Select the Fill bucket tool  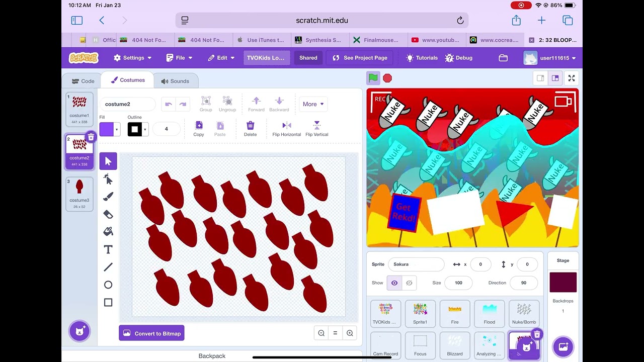point(108,232)
